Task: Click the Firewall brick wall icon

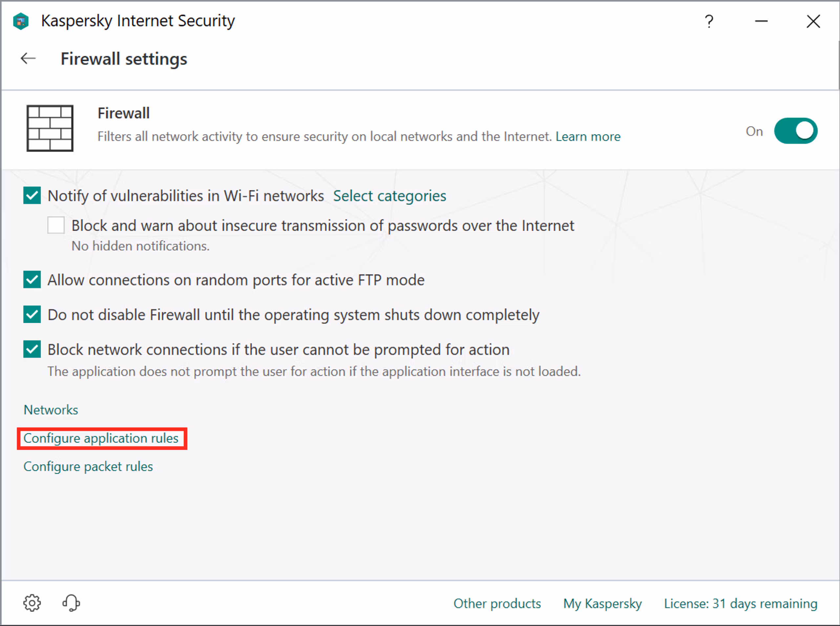Action: pos(50,129)
